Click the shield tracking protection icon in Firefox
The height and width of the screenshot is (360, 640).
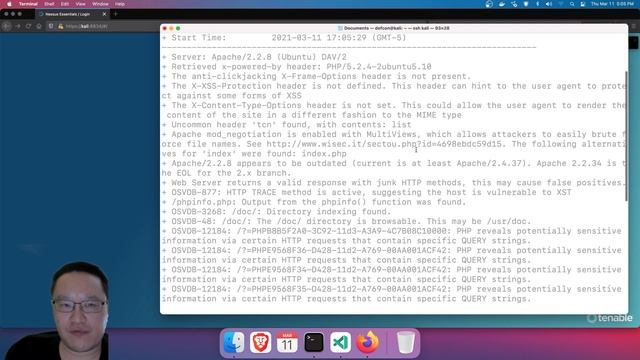pos(51,26)
